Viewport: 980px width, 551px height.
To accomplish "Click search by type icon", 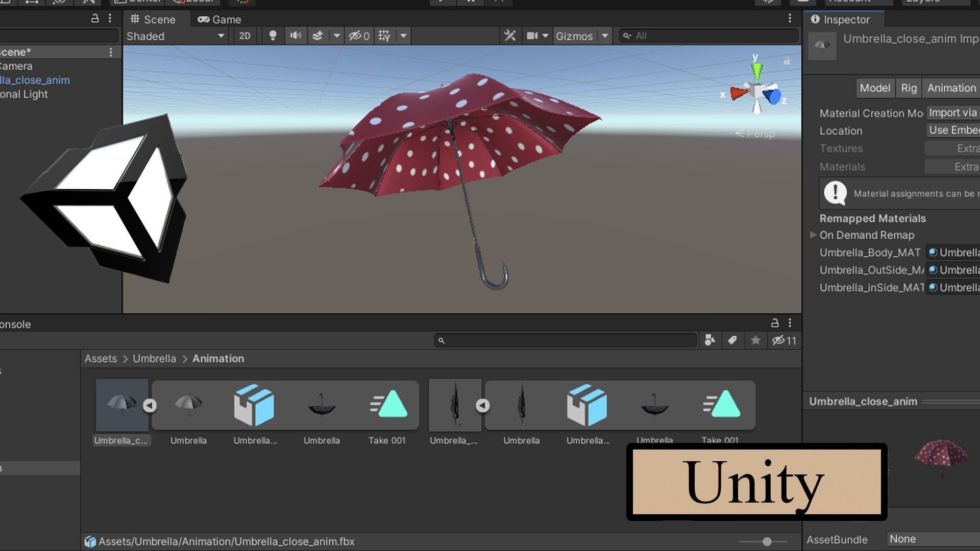I will click(x=710, y=340).
